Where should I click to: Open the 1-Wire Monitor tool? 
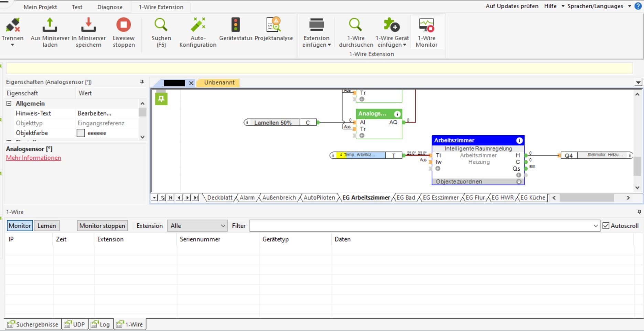pyautogui.click(x=426, y=25)
